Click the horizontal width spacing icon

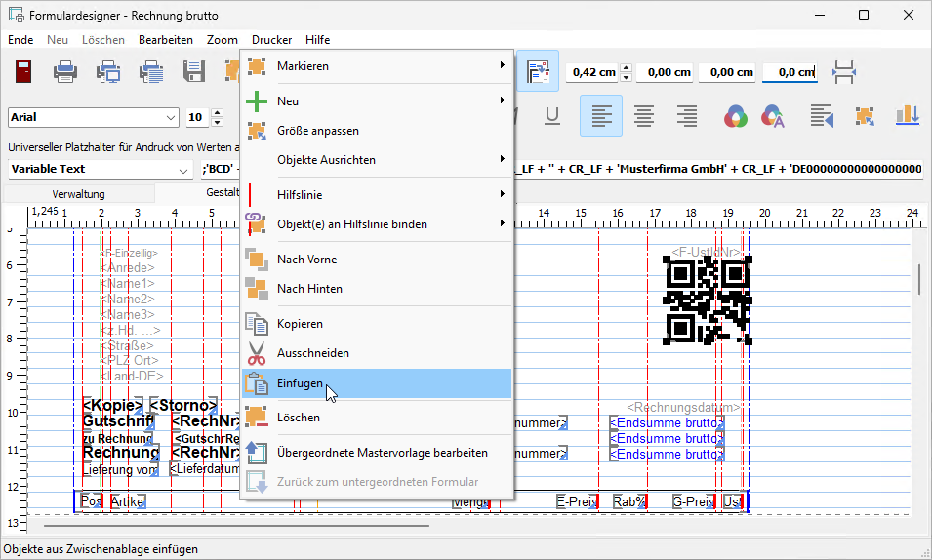pos(844,72)
